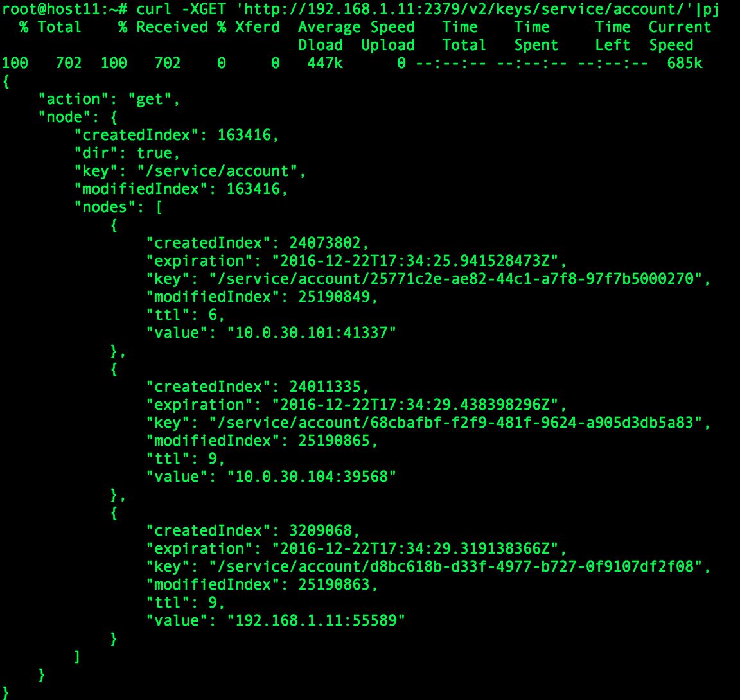Screen dimensions: 740x700
Task: Click the modifiedIndex 25190865 value
Action: tap(334, 441)
